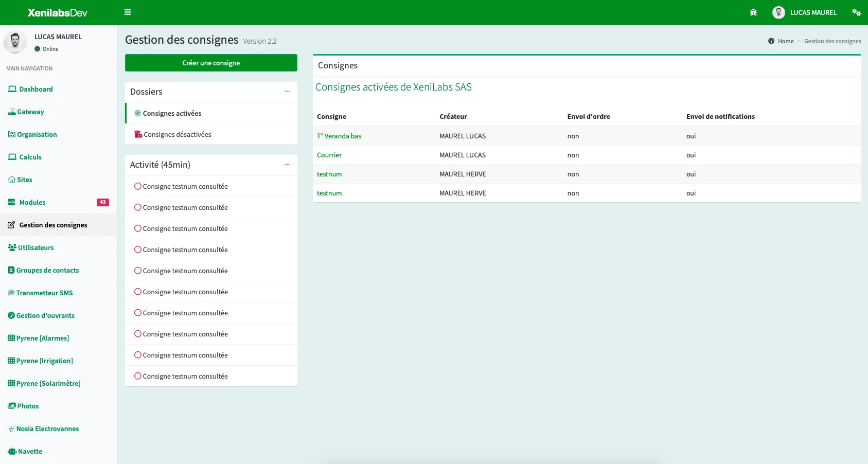Viewport: 868px width, 464px height.
Task: Click the hamburger sidebar toggle icon
Action: click(128, 12)
